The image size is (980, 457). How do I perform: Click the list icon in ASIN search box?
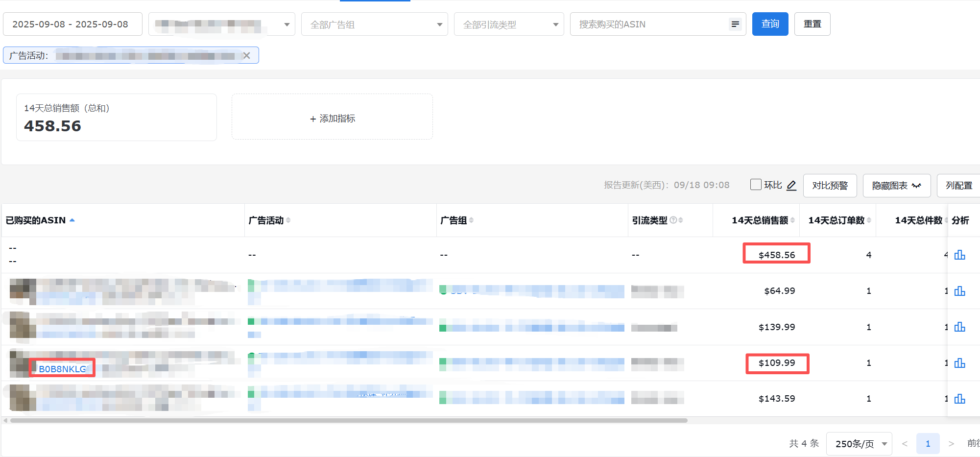(735, 24)
